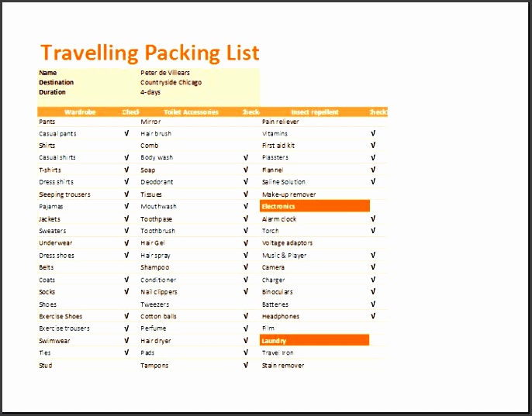Select the Tweezers cell
Viewport: 532px width, 416px height.
tap(154, 304)
